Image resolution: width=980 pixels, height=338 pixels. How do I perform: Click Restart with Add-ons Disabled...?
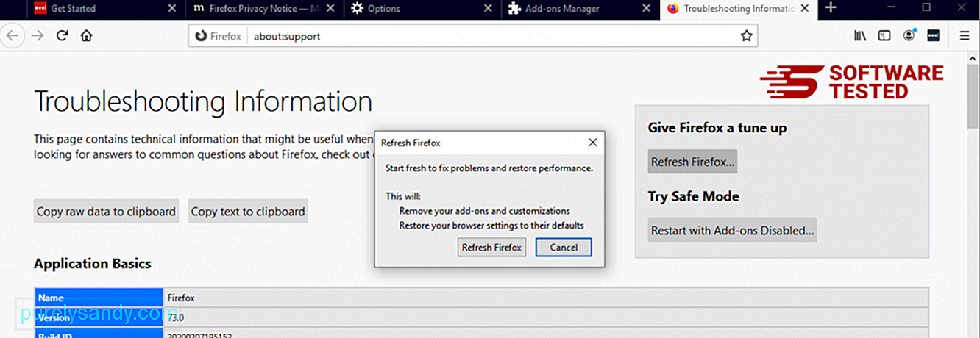click(733, 230)
